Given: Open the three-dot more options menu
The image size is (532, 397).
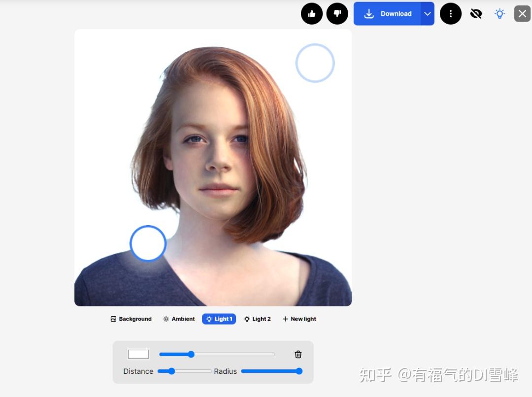Looking at the screenshot, I should click(x=451, y=14).
